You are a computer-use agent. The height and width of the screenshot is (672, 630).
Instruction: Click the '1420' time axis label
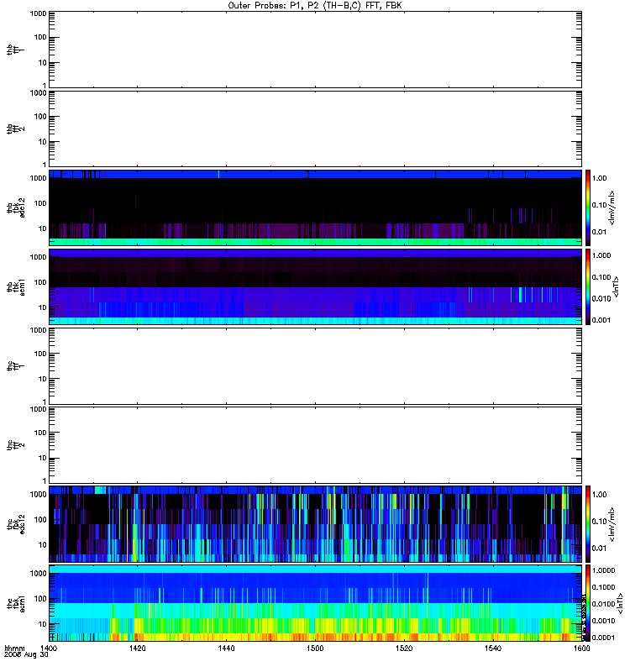coord(137,648)
